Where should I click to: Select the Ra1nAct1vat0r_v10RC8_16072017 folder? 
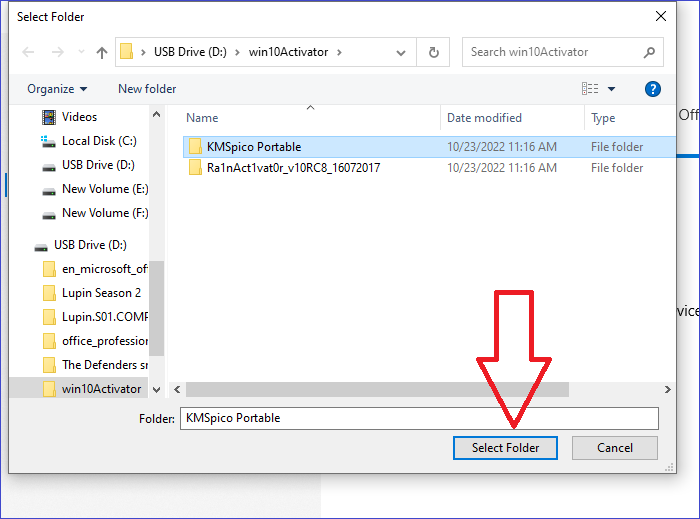[x=293, y=168]
